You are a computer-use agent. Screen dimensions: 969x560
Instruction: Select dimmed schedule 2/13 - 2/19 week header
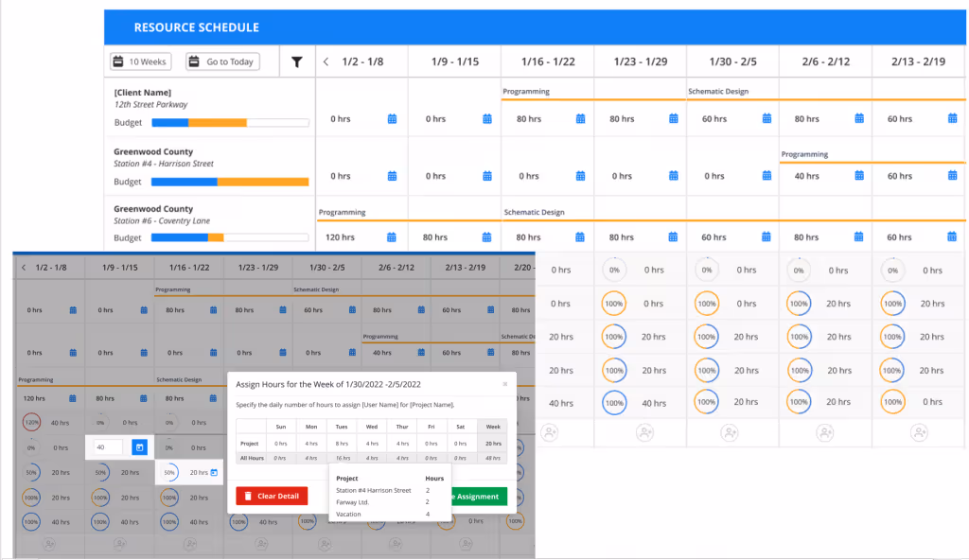[x=466, y=268]
